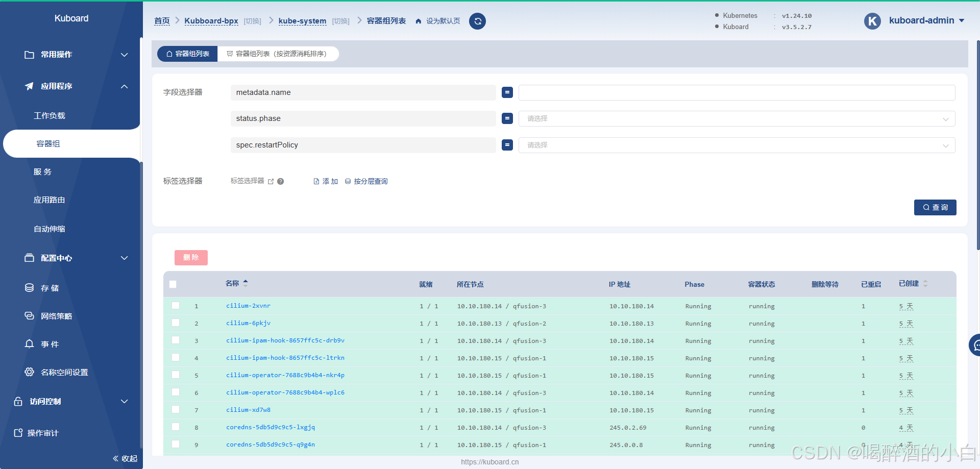Screen dimensions: 980x469
Task: Click the circular refresh icon in breadcrumb bar
Action: (x=477, y=21)
